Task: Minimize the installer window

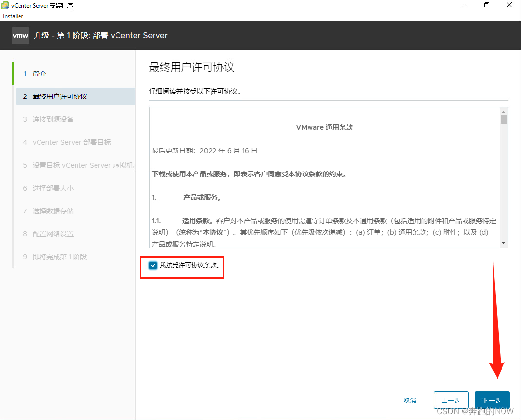Action: [465, 5]
